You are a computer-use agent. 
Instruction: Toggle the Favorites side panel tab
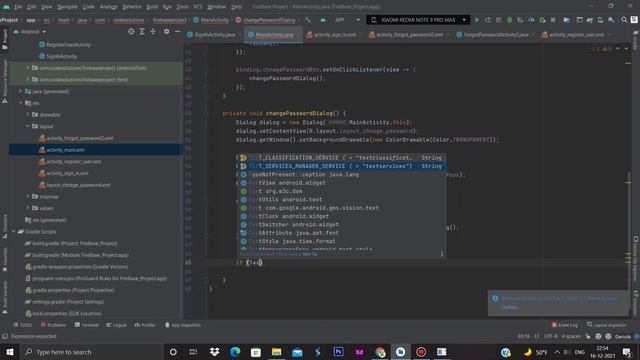coord(4,259)
